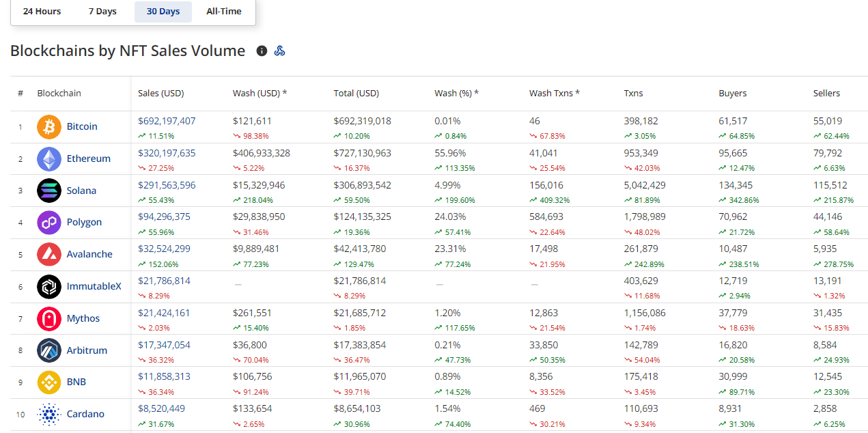Click the # rank column header

[20, 94]
